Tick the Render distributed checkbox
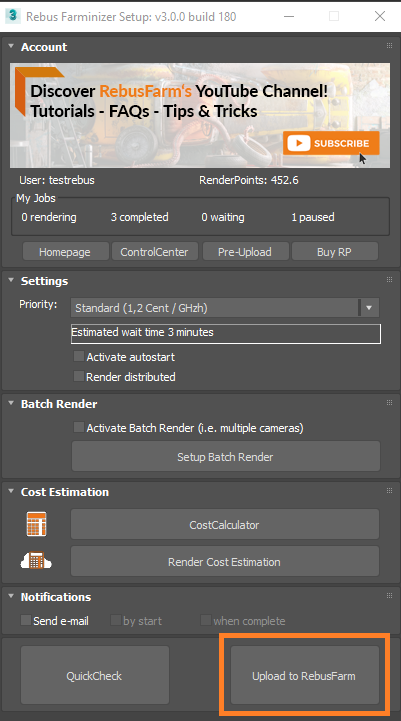This screenshot has height=721, width=401. point(79,376)
